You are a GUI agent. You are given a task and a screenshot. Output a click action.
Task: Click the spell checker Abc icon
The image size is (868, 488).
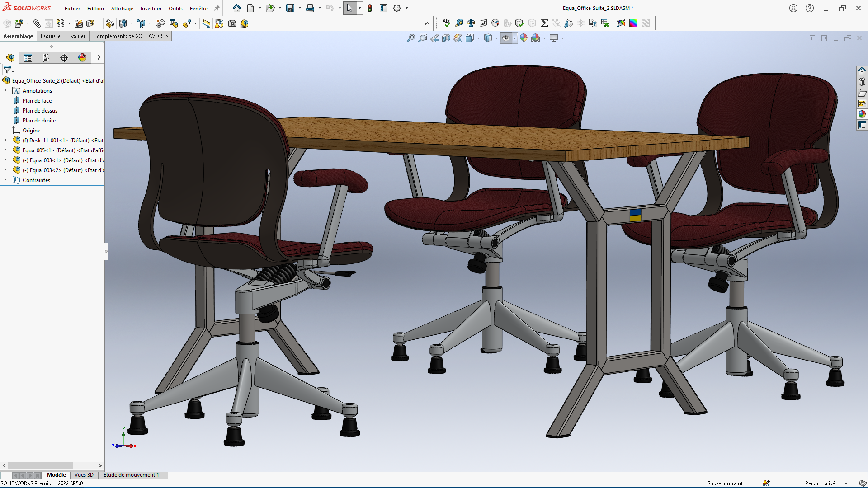click(447, 23)
